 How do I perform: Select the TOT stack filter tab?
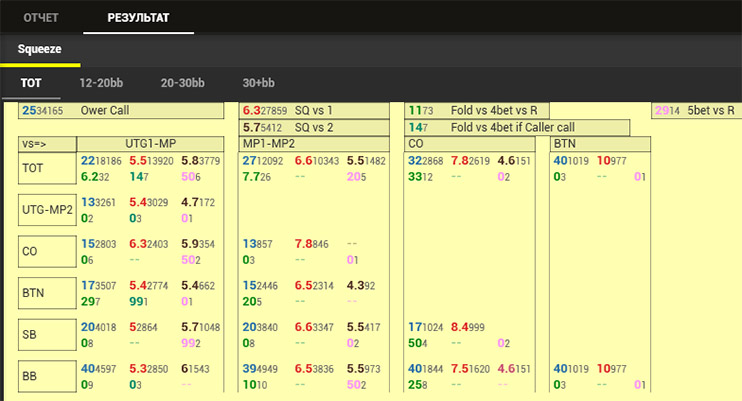(x=31, y=83)
